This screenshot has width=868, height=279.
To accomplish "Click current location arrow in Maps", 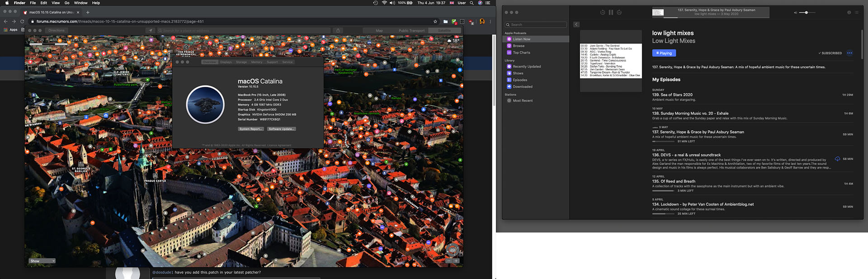I will pos(150,30).
